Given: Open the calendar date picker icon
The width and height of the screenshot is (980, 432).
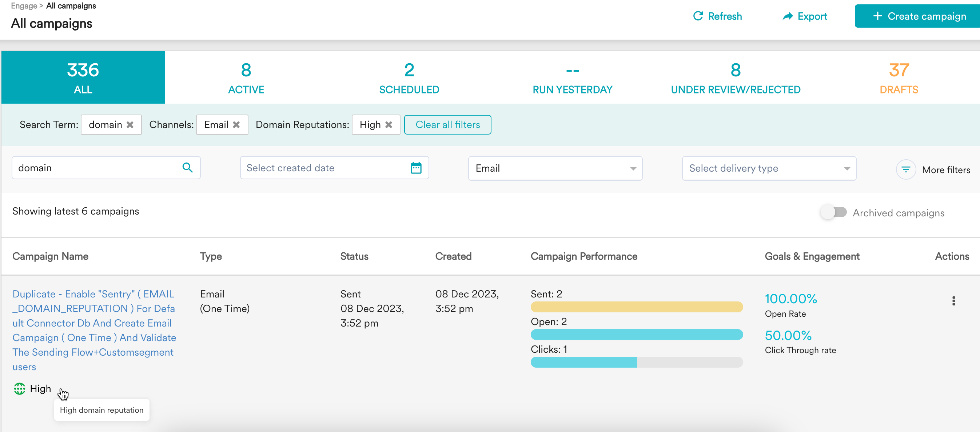Looking at the screenshot, I should pos(416,168).
